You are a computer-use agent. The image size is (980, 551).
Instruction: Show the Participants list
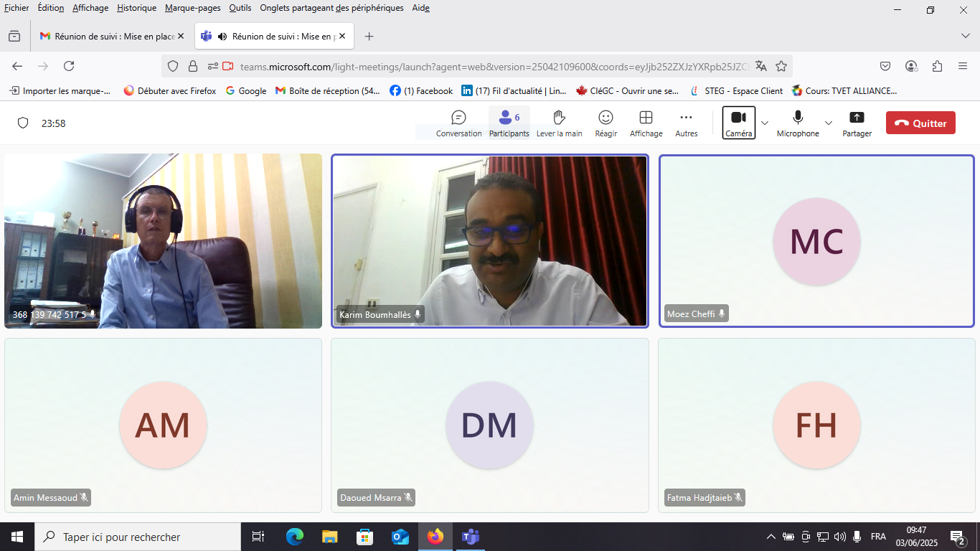coord(509,123)
